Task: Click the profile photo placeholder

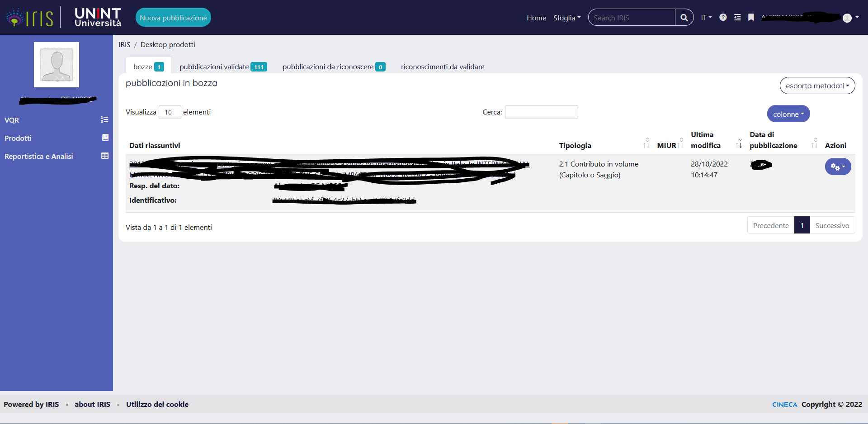Action: click(x=57, y=65)
